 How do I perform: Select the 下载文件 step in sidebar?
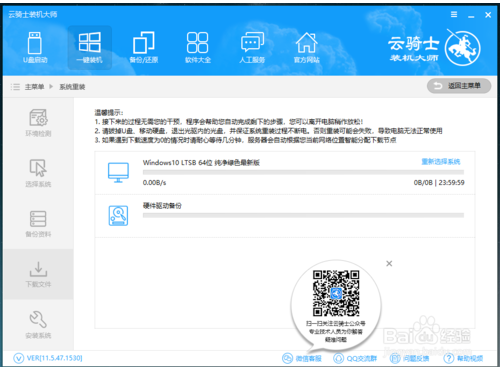coord(38,274)
